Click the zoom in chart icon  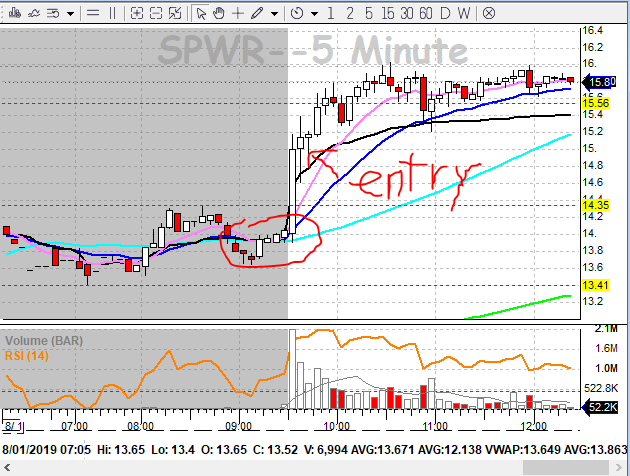[x=137, y=14]
